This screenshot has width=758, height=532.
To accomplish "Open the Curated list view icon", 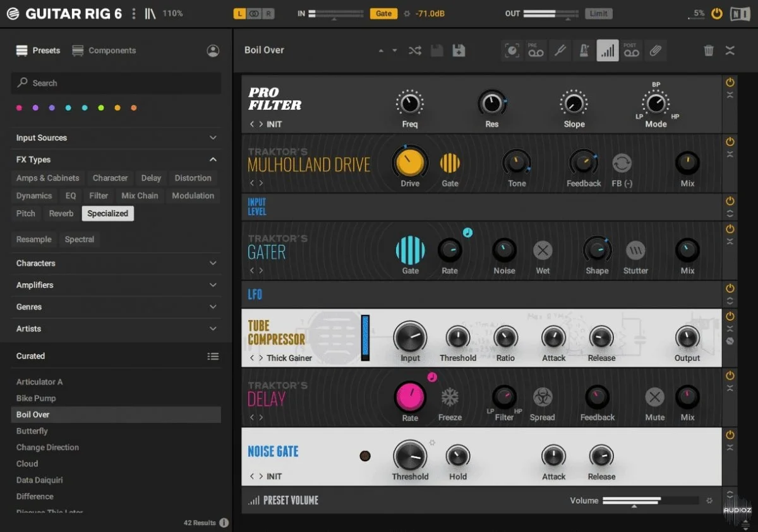I will (x=213, y=357).
